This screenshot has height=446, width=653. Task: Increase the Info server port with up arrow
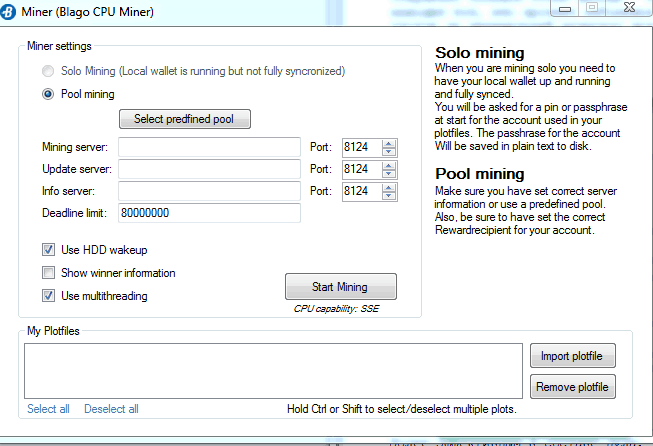[389, 188]
